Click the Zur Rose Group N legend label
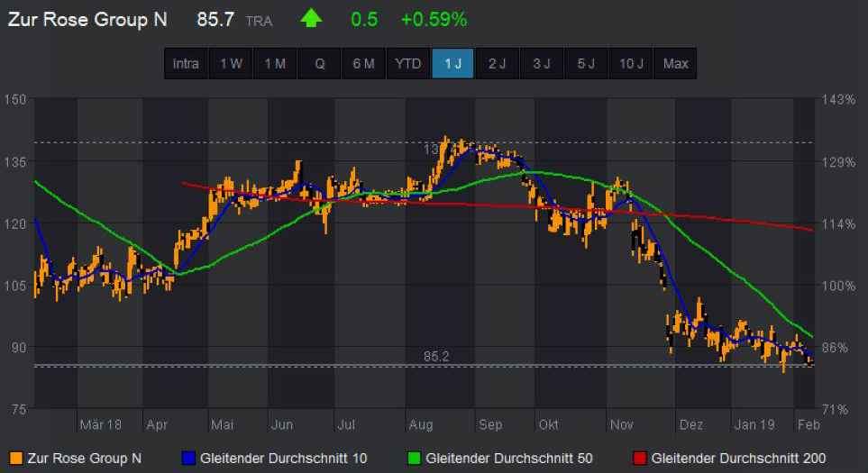 [84, 459]
